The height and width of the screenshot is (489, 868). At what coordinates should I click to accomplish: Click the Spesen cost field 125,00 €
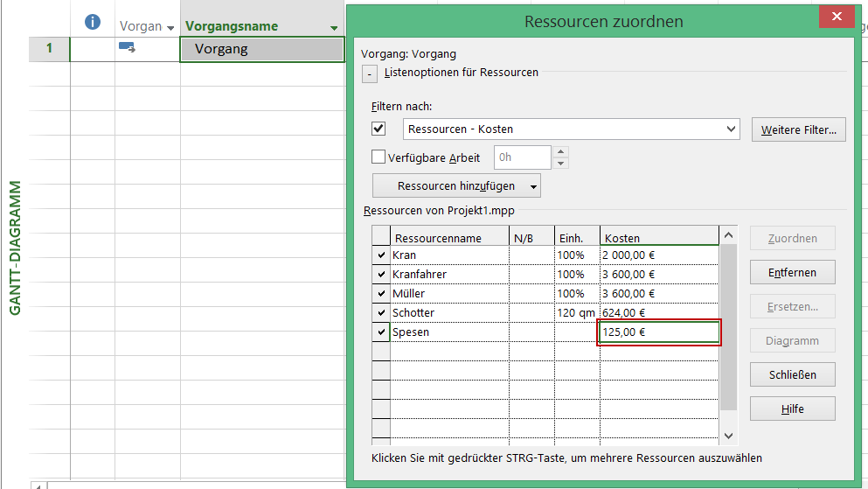tap(658, 332)
